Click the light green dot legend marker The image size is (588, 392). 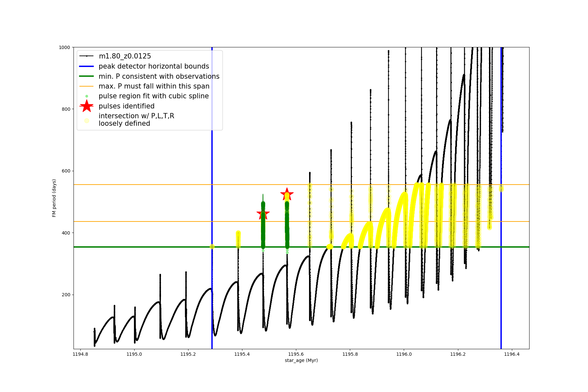tap(87, 96)
